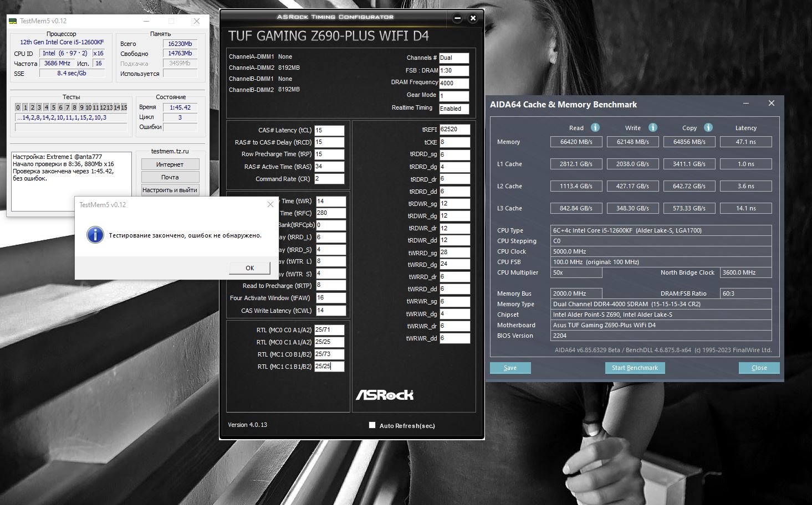This screenshot has width=812, height=505.
Task: Click the Read info icon in AIDA64
Action: click(x=595, y=127)
